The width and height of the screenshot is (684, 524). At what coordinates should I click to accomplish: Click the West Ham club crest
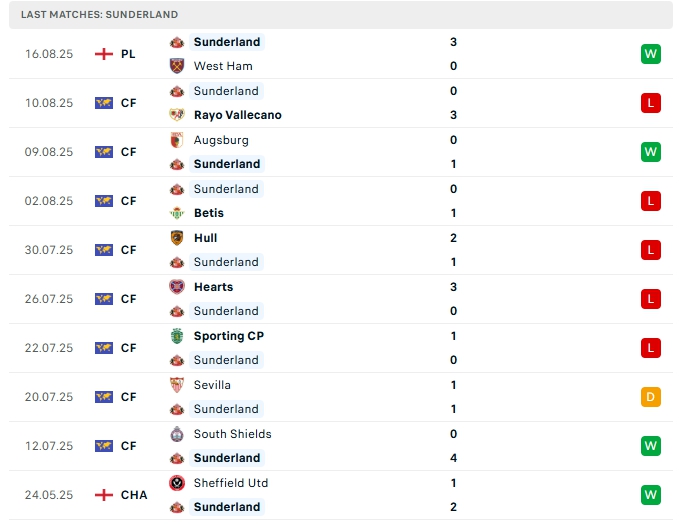[x=177, y=66]
